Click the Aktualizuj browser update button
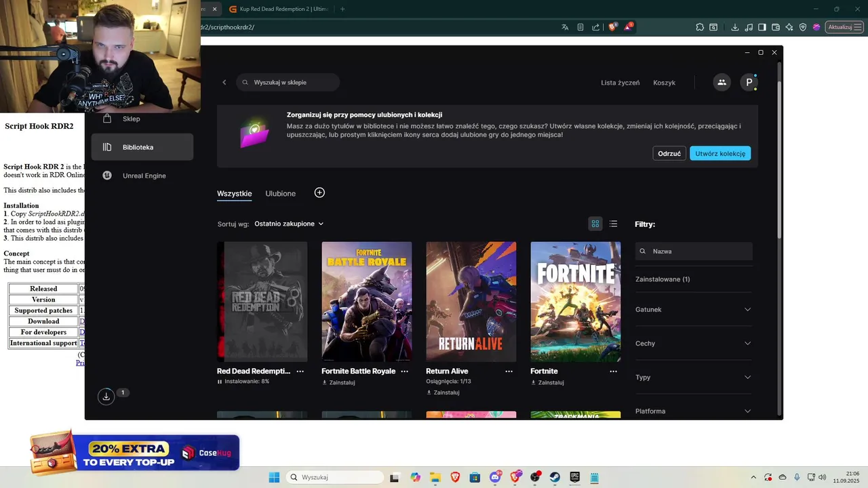 tap(844, 27)
